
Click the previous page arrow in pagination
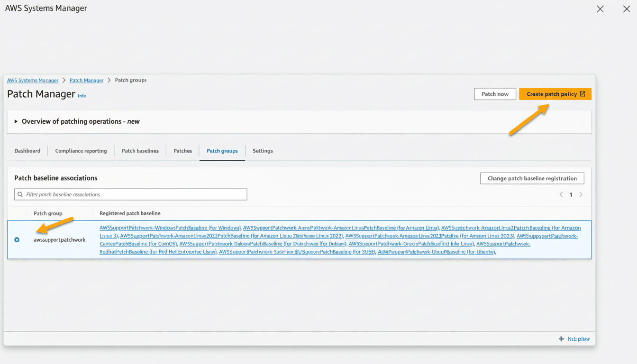561,194
